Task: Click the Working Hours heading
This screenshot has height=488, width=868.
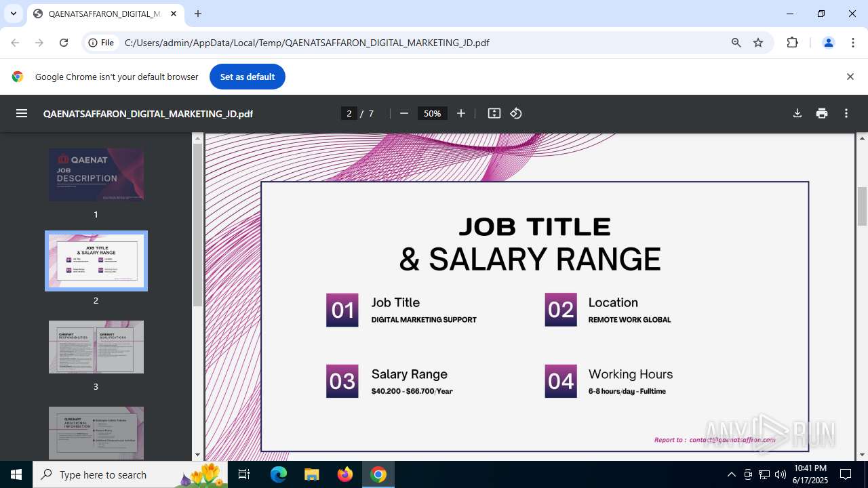Action: coord(631,374)
